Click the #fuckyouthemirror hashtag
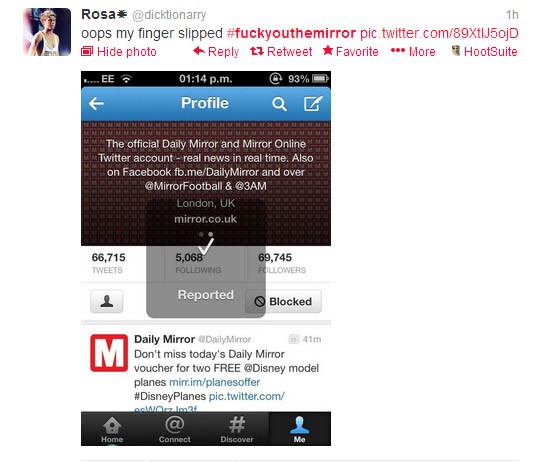This screenshot has width=540, height=463. (291, 33)
